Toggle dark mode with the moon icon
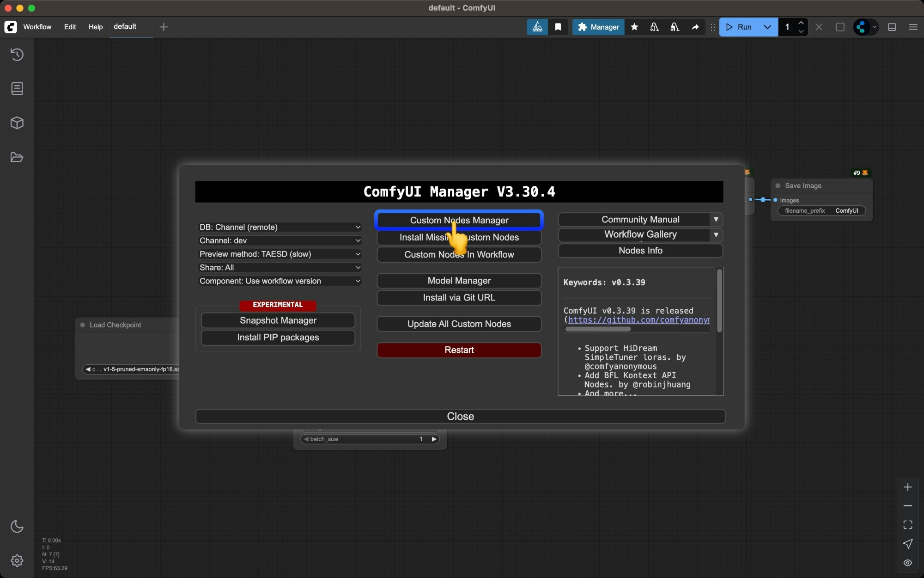The image size is (924, 578). 17,527
